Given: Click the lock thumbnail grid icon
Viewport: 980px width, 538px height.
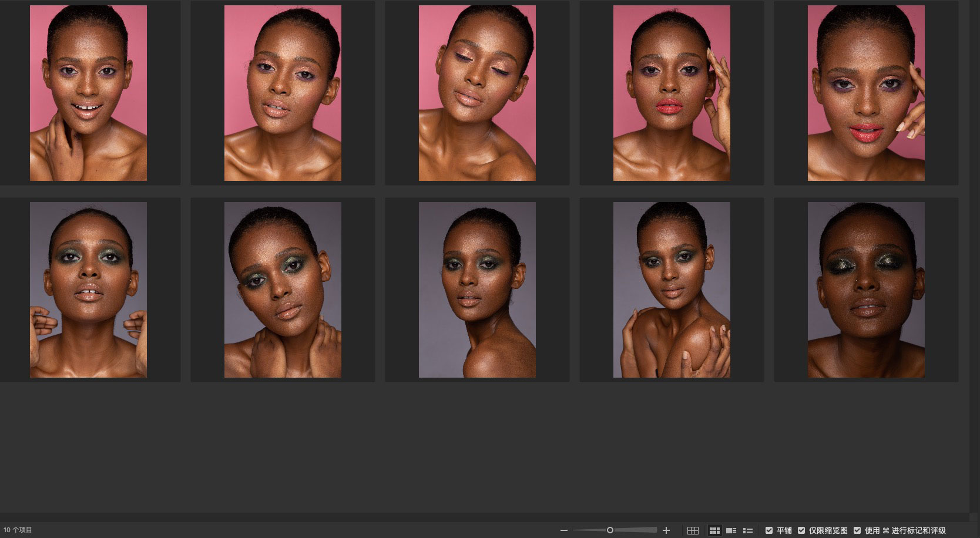Looking at the screenshot, I should tap(693, 530).
